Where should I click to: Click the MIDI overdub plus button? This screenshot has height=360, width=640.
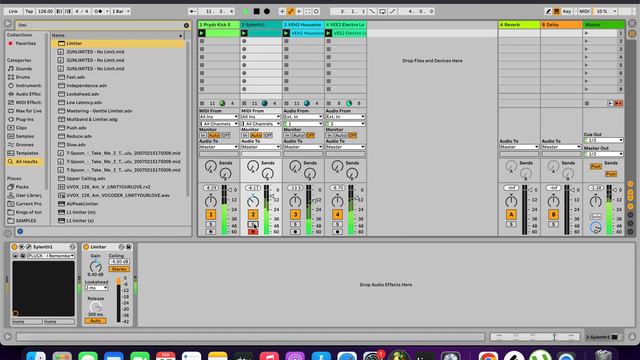(282, 11)
